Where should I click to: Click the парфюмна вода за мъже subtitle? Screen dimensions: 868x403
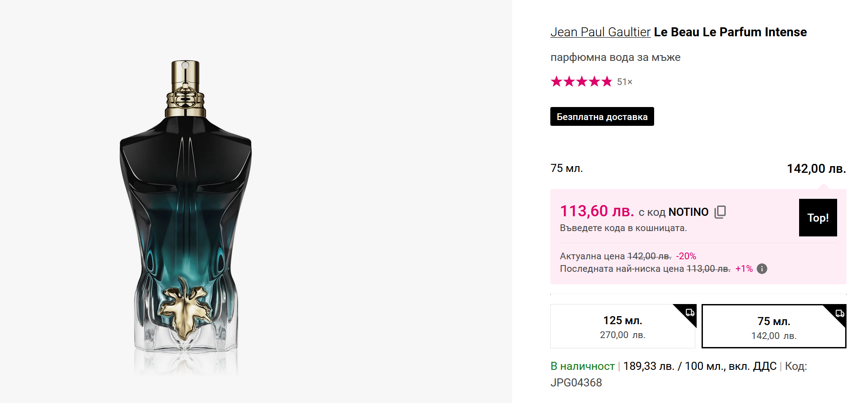click(x=615, y=57)
